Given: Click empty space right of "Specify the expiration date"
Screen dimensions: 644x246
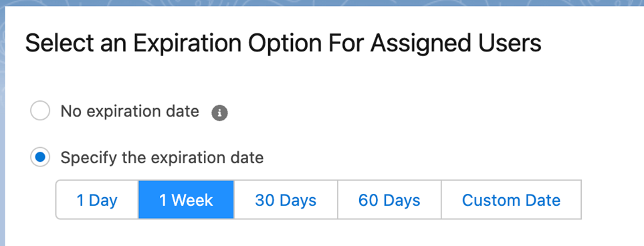Looking at the screenshot, I should (x=452, y=158).
